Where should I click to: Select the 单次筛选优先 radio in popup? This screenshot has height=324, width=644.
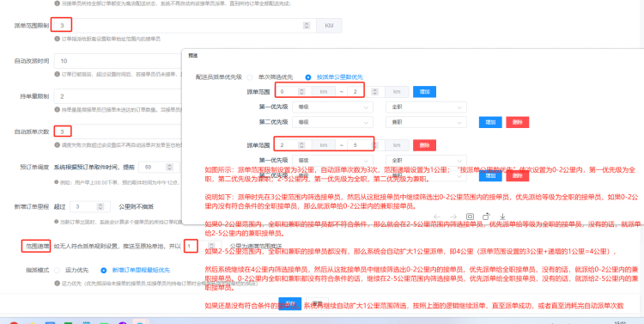pyautogui.click(x=250, y=76)
